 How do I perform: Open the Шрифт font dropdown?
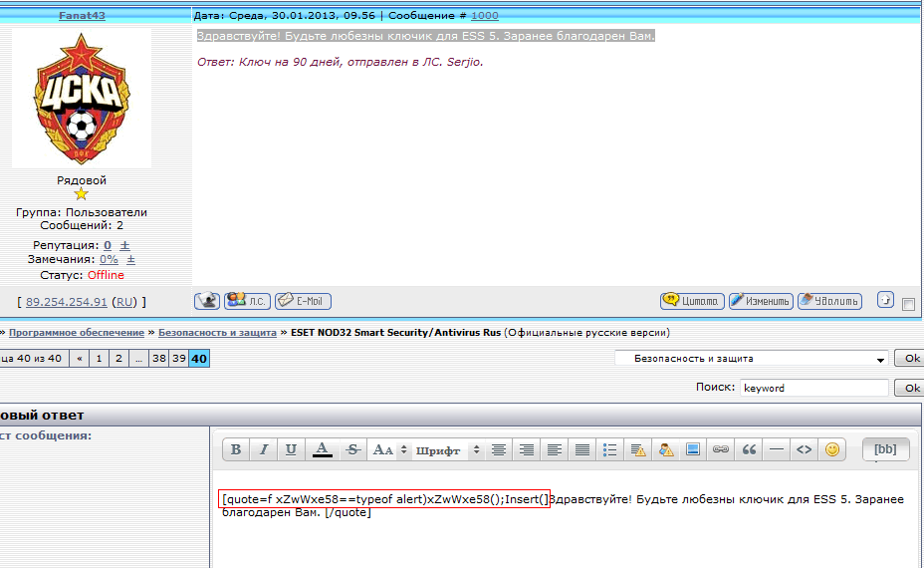[x=447, y=449]
